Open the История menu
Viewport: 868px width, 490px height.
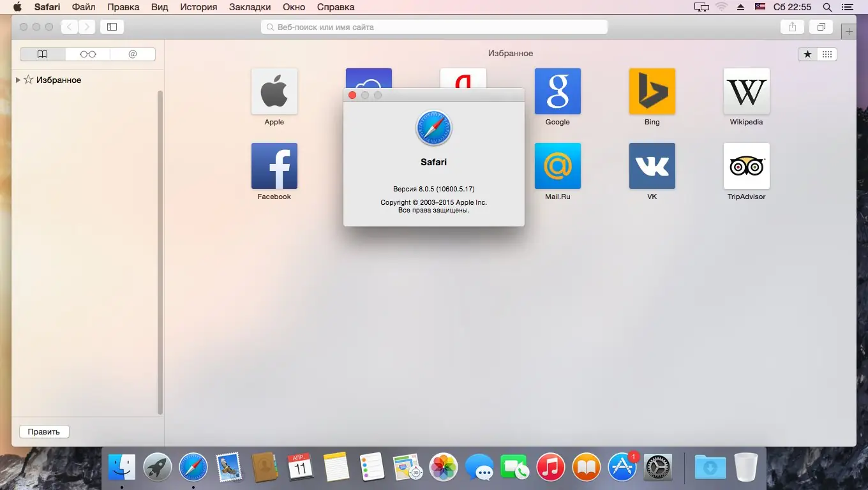198,7
